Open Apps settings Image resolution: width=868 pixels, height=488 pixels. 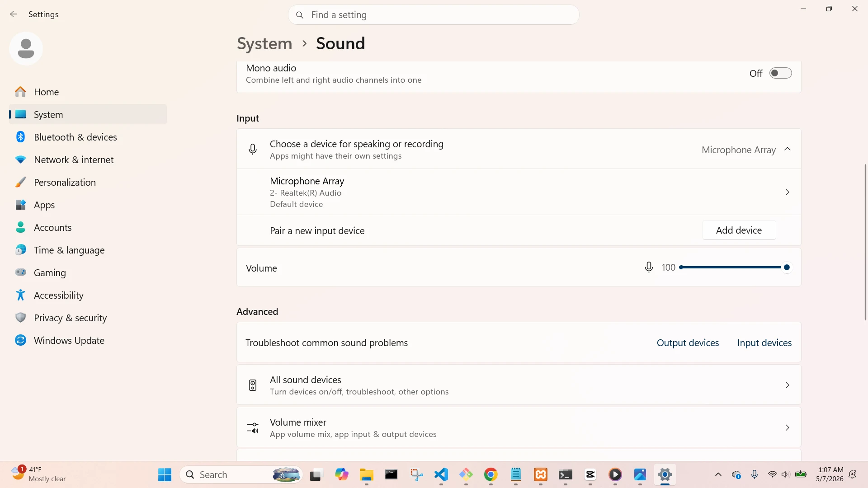click(x=88, y=205)
